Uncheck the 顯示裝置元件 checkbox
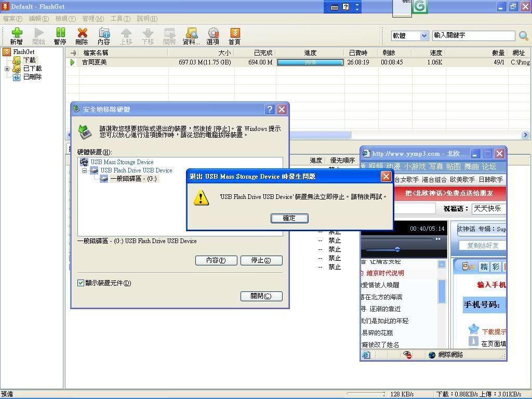The height and width of the screenshot is (399, 532). tap(81, 283)
